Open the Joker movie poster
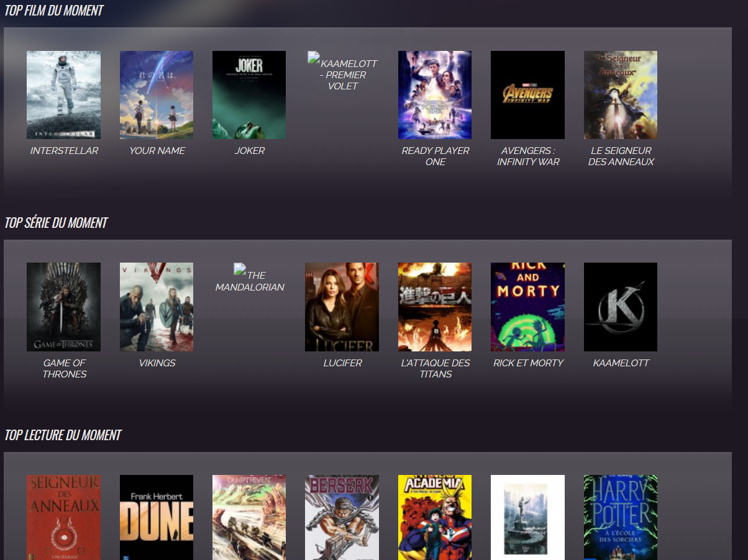Image resolution: width=748 pixels, height=560 pixels. tap(249, 95)
